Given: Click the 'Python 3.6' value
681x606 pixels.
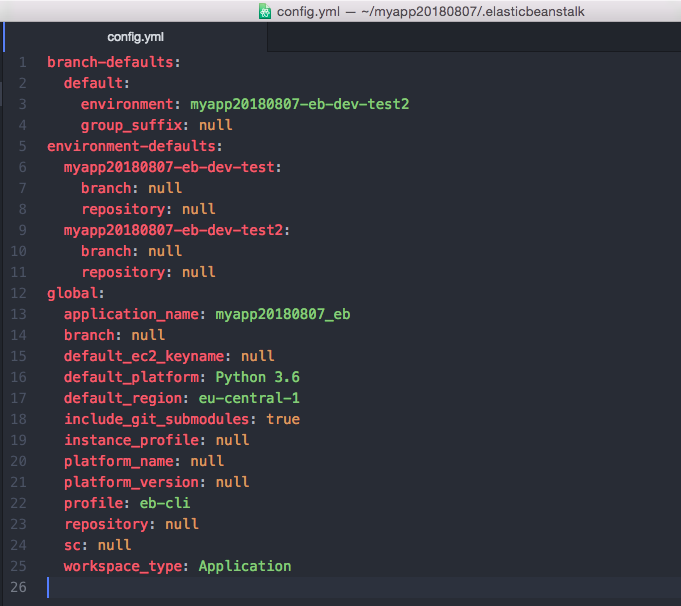Looking at the screenshot, I should [x=258, y=377].
